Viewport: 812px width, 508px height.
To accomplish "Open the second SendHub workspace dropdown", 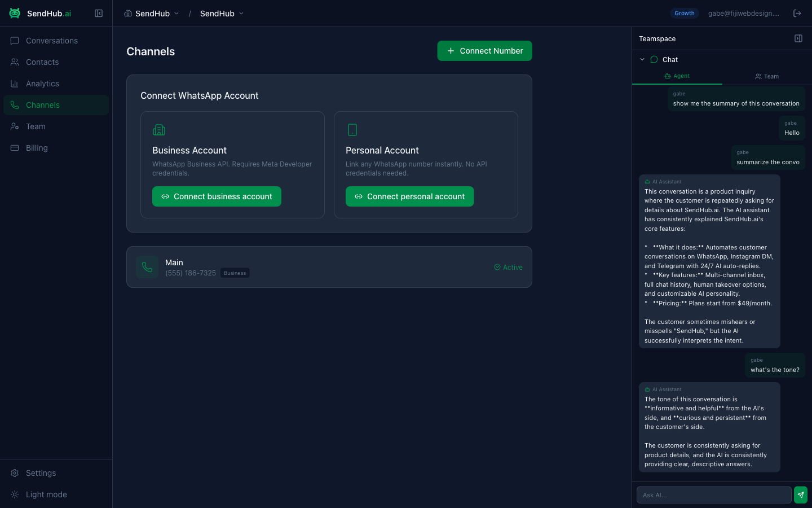I will click(x=222, y=14).
